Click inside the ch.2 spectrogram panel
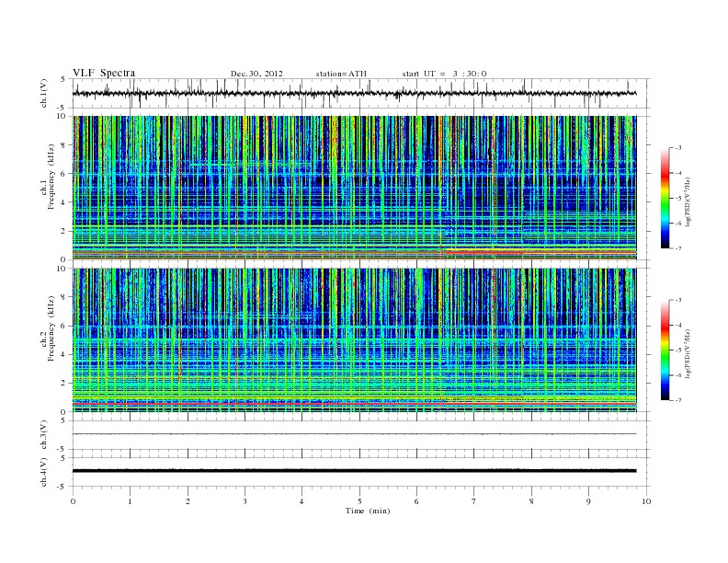The width and height of the screenshot is (728, 563). [x=354, y=340]
